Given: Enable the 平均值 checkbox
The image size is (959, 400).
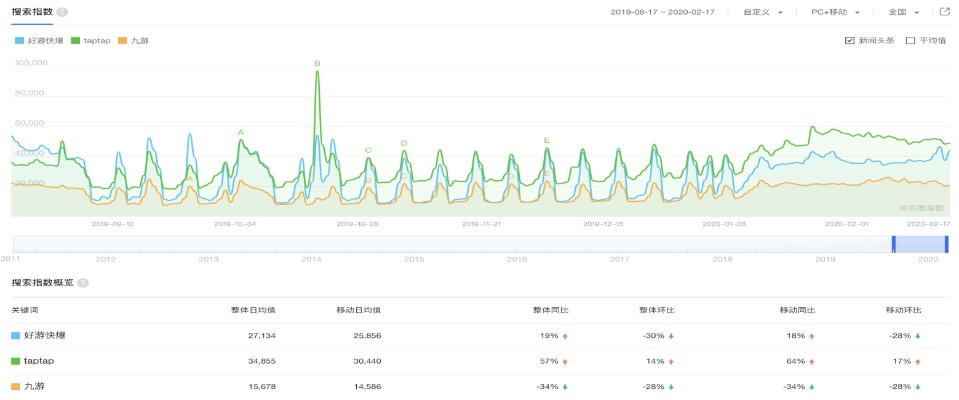Looking at the screenshot, I should click(910, 41).
